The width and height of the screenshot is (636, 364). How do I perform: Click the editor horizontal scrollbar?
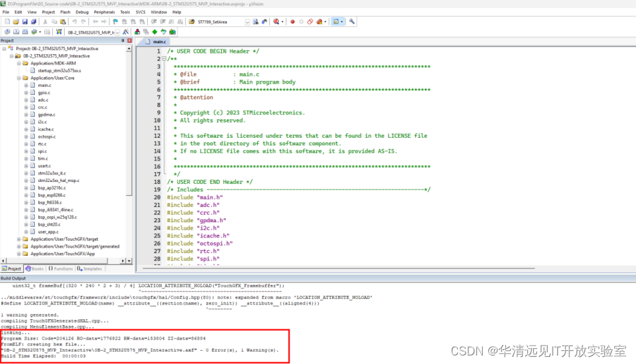(338, 268)
